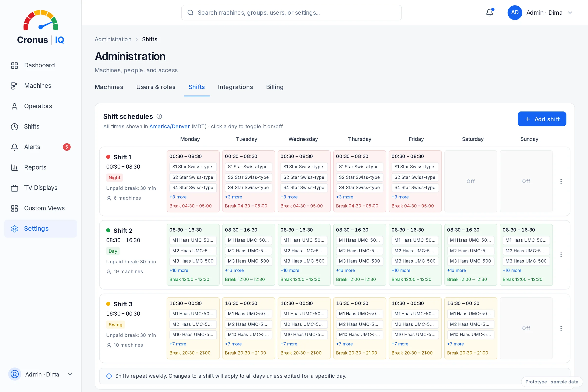Toggle off Shift 3 Friday cell
The width and height of the screenshot is (588, 392).
point(415,328)
